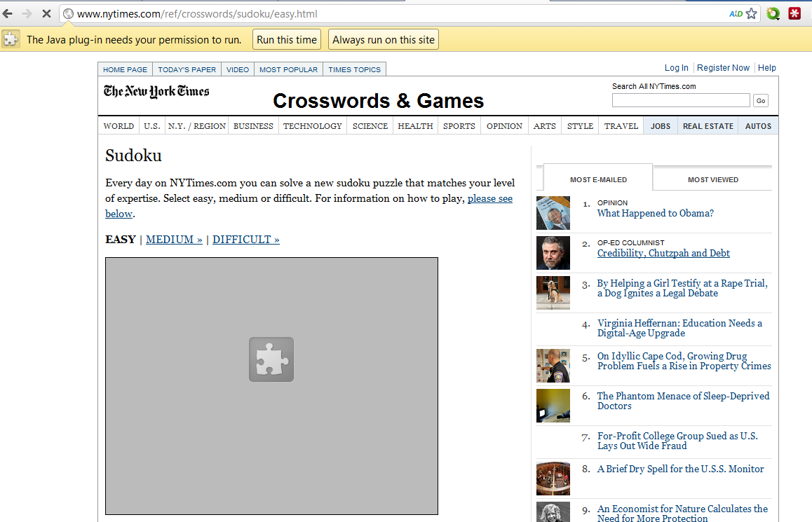Open the green circular extension icon

click(x=773, y=13)
